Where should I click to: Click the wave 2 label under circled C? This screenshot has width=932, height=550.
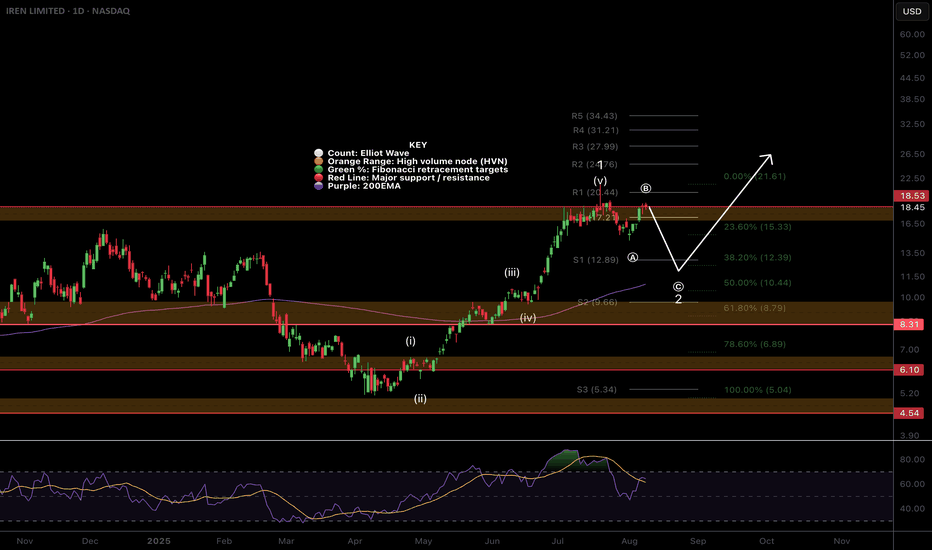[x=678, y=299]
